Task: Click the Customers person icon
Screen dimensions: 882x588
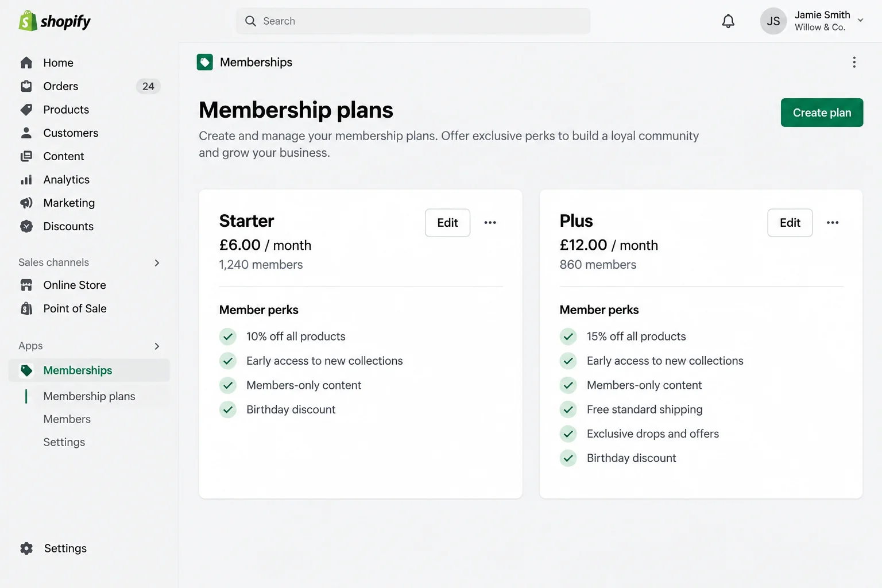Action: click(26, 133)
